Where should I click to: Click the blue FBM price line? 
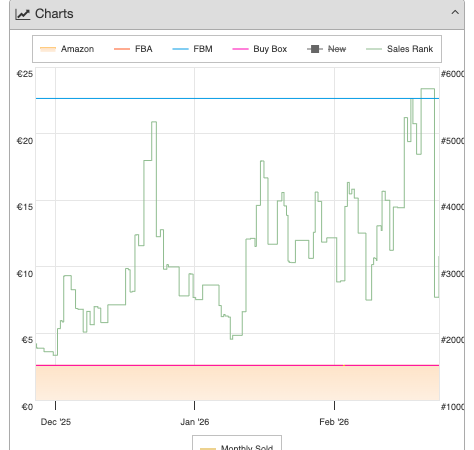coord(237,99)
